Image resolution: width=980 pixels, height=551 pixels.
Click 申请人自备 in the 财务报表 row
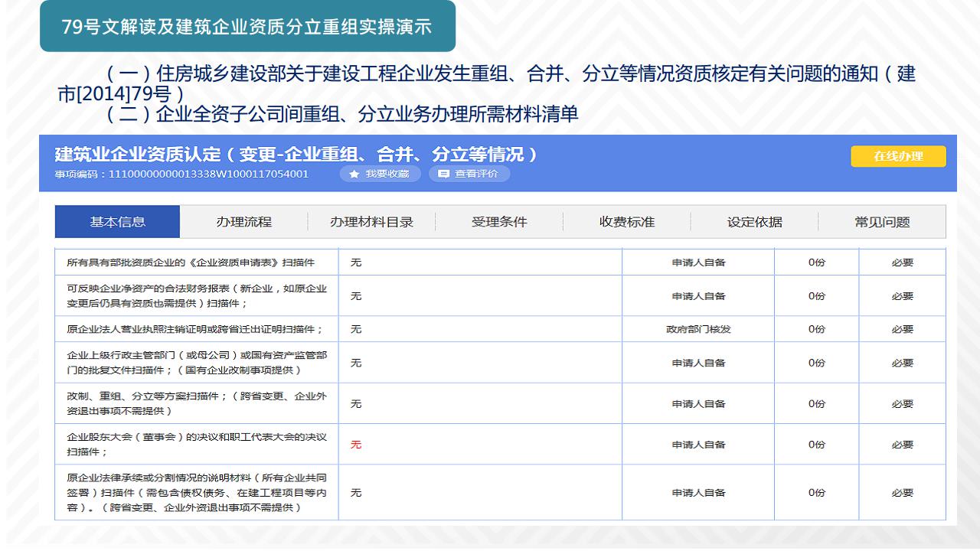(698, 296)
